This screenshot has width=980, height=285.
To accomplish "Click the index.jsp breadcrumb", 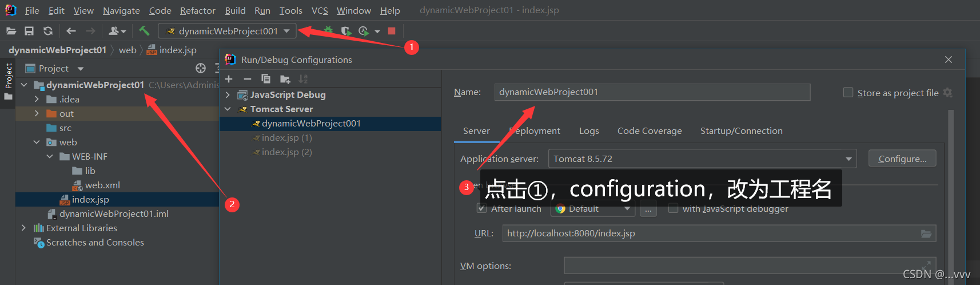I will pos(172,50).
